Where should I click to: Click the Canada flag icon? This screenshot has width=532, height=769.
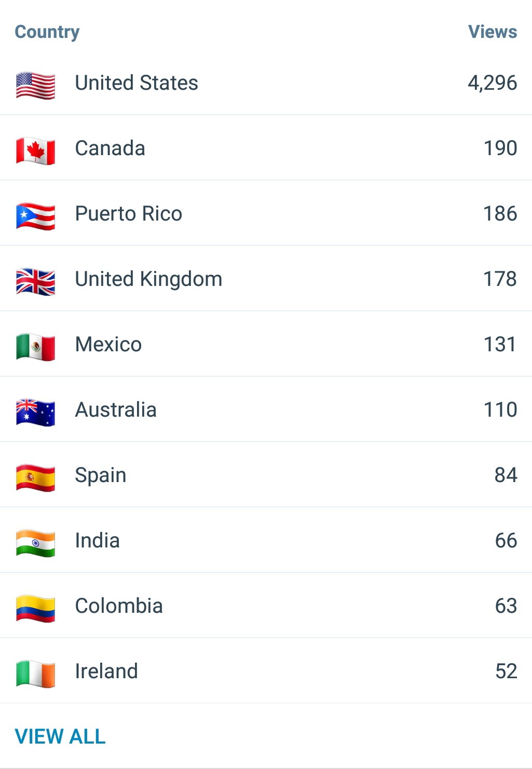(x=35, y=150)
